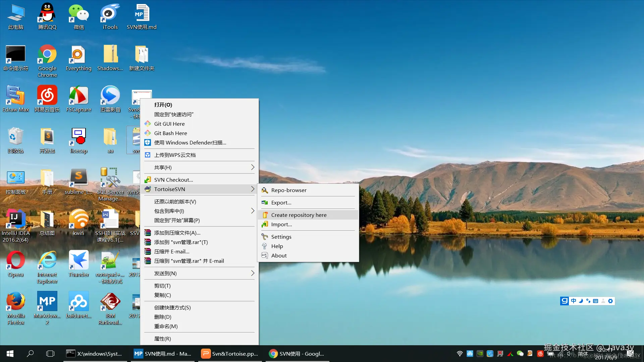This screenshot has width=644, height=362.
Task: Open TortoiseSVN Settings from the submenu
Action: click(281, 237)
